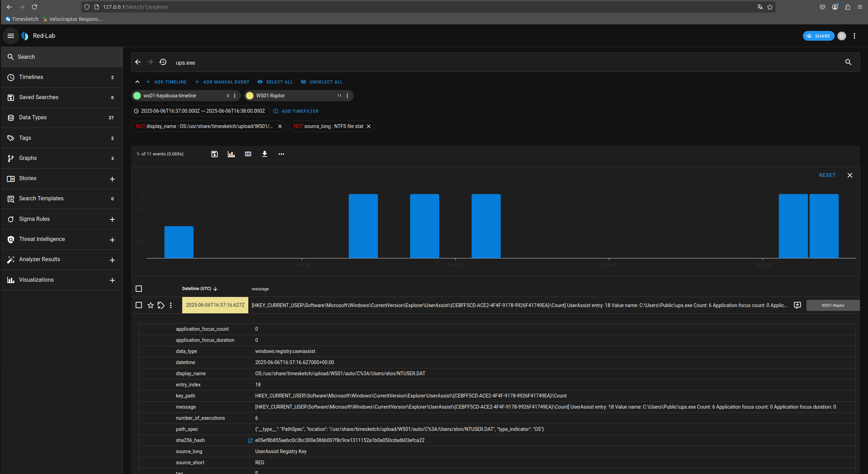Edit the 16:37:00 to 16:38:00 time range chip
This screenshot has height=474, width=868.
(200, 111)
